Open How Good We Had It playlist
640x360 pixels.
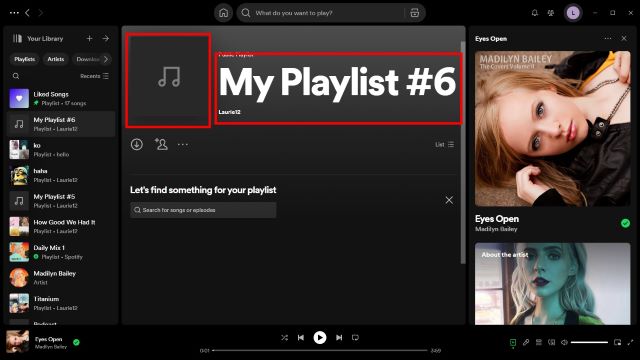(x=61, y=227)
